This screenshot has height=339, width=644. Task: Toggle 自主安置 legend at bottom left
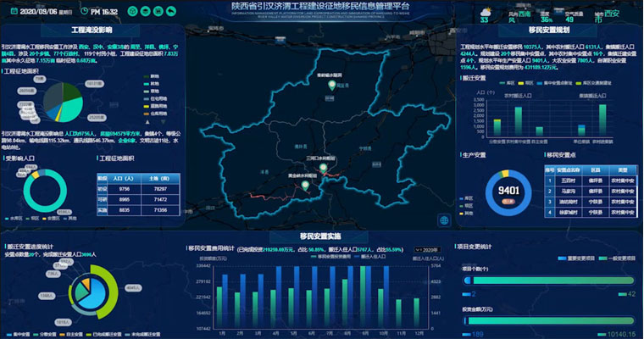point(71,335)
